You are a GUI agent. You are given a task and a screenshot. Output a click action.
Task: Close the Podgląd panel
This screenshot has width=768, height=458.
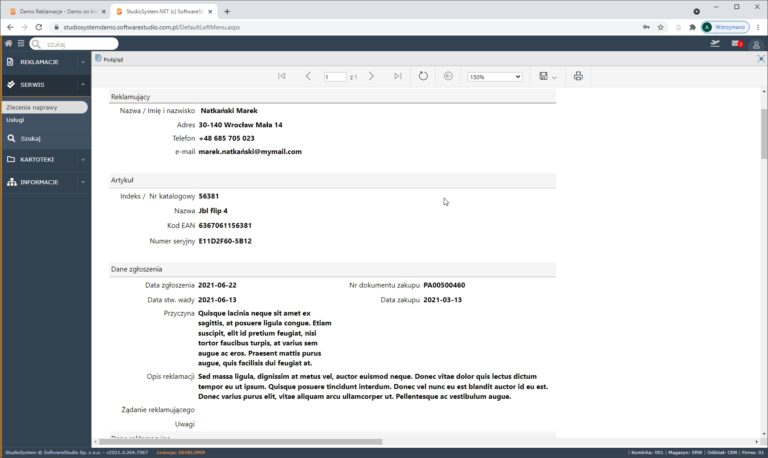760,59
